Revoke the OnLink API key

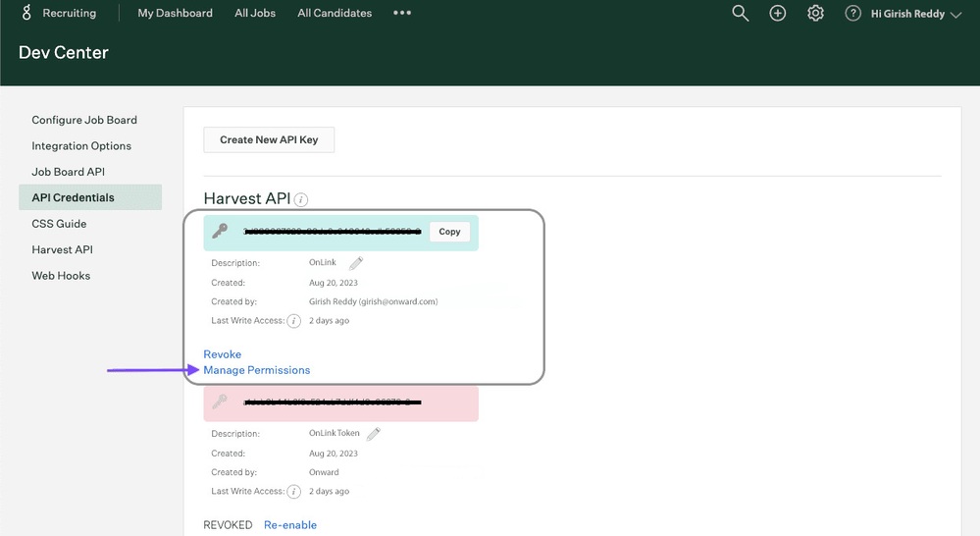pos(222,354)
